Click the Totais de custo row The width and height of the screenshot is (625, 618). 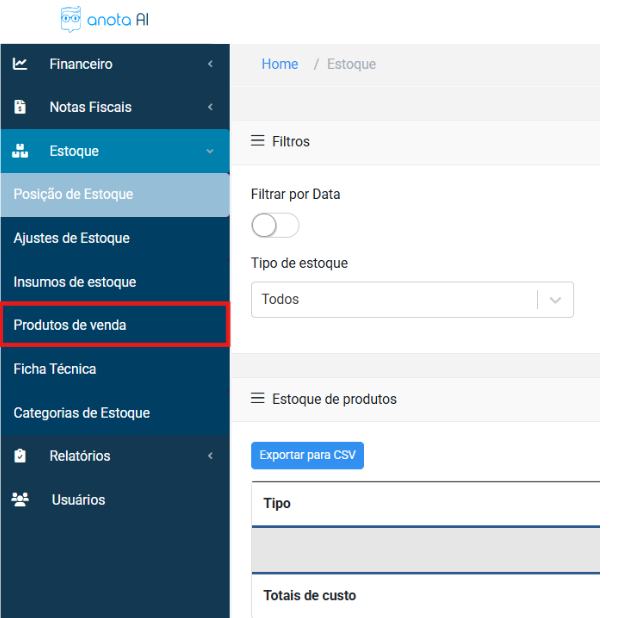tap(425, 595)
